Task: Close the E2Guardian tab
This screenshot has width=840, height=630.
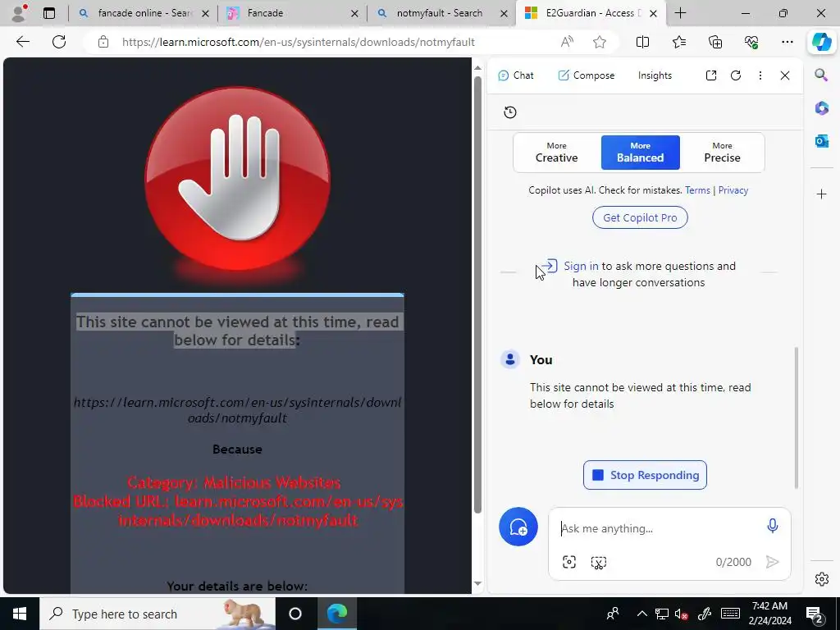Action: 653,13
